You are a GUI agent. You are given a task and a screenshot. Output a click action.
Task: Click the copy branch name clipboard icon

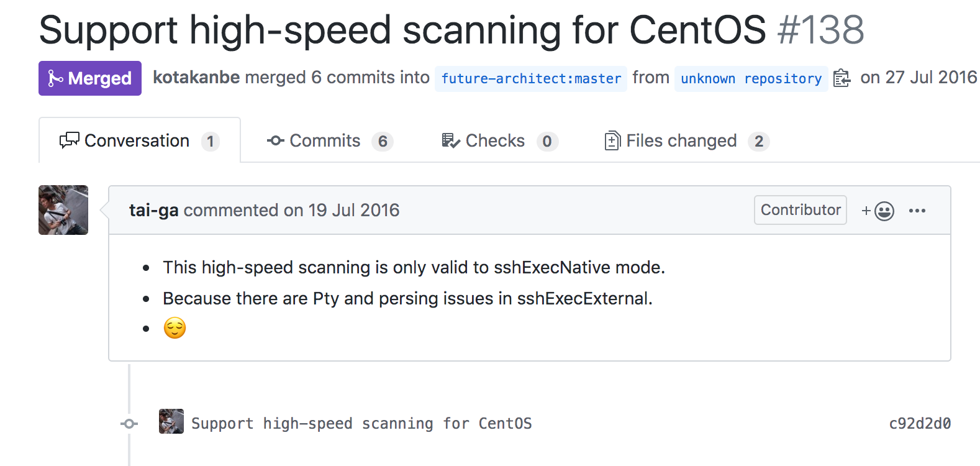coord(842,78)
